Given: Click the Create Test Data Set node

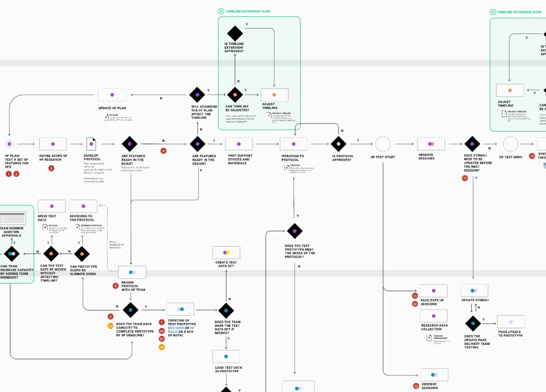Looking at the screenshot, I should [226, 252].
